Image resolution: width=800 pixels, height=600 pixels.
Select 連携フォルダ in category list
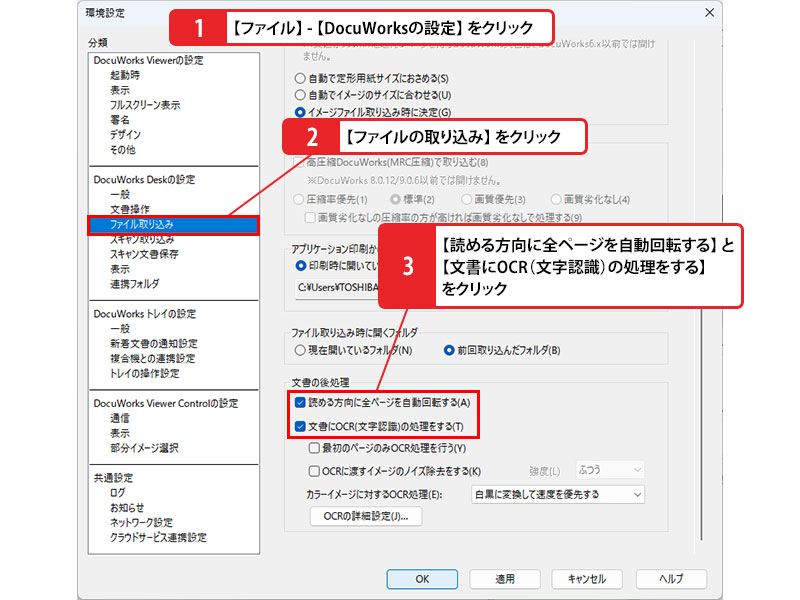point(135,284)
